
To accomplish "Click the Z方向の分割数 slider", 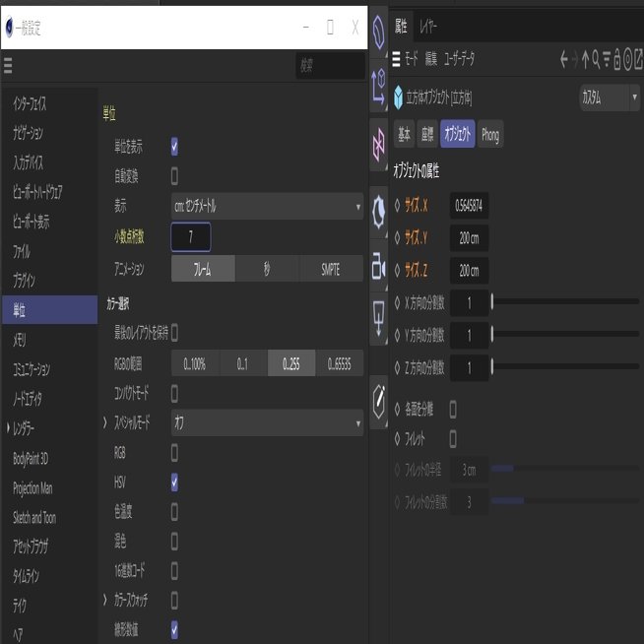I will point(565,366).
